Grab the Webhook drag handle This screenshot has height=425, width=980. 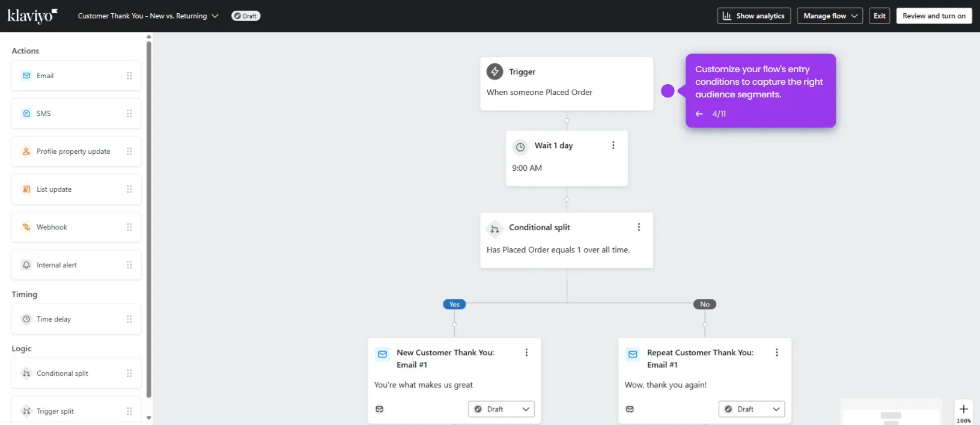pos(129,227)
